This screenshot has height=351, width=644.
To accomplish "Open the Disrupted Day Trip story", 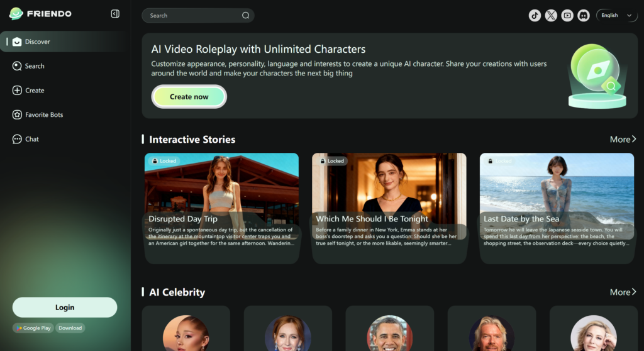I will pos(221,208).
